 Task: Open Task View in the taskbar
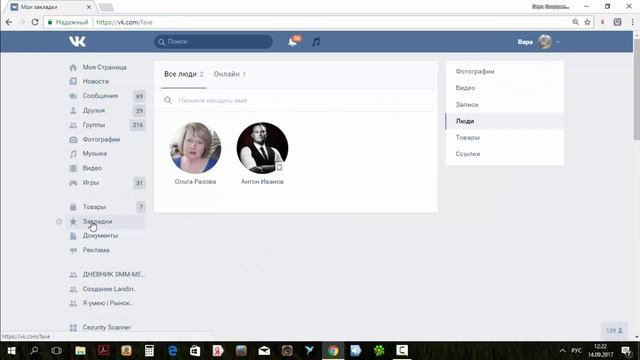point(57,351)
